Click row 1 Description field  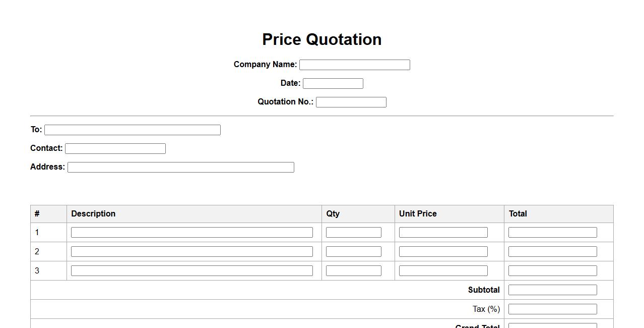click(191, 232)
